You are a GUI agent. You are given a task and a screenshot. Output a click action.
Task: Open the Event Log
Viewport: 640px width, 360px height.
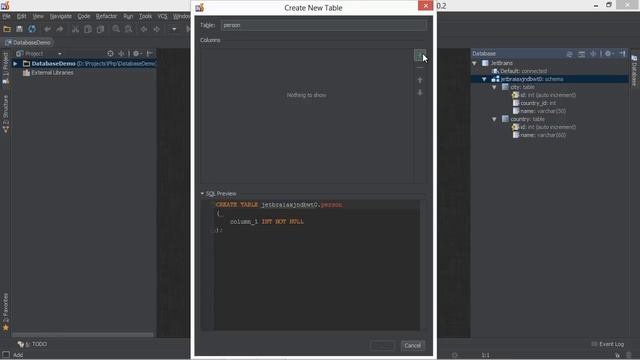[x=607, y=344]
